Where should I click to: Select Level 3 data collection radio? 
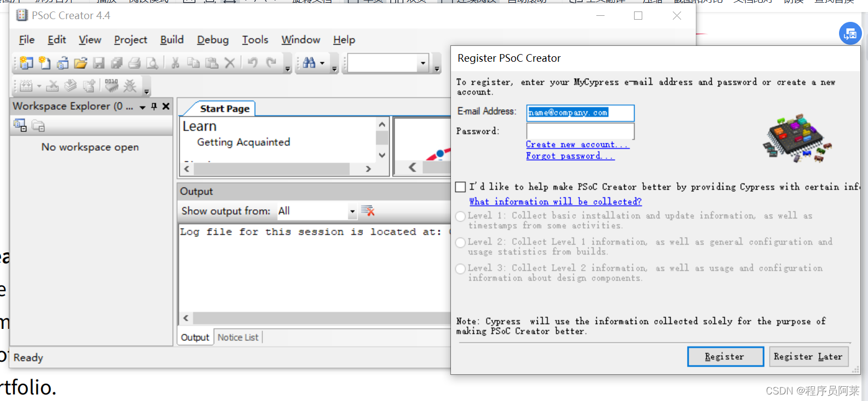click(460, 269)
